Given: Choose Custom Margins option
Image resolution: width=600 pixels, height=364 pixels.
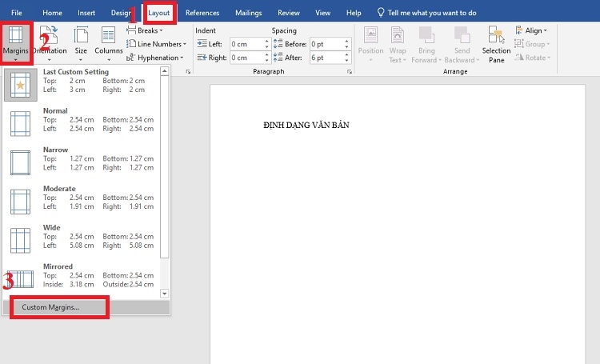Looking at the screenshot, I should point(51,307).
